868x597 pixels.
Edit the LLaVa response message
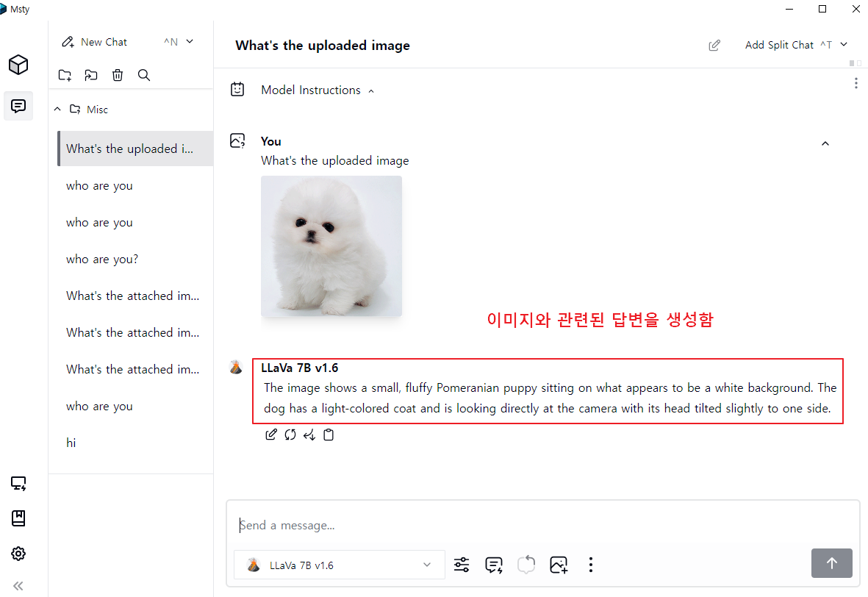point(270,435)
